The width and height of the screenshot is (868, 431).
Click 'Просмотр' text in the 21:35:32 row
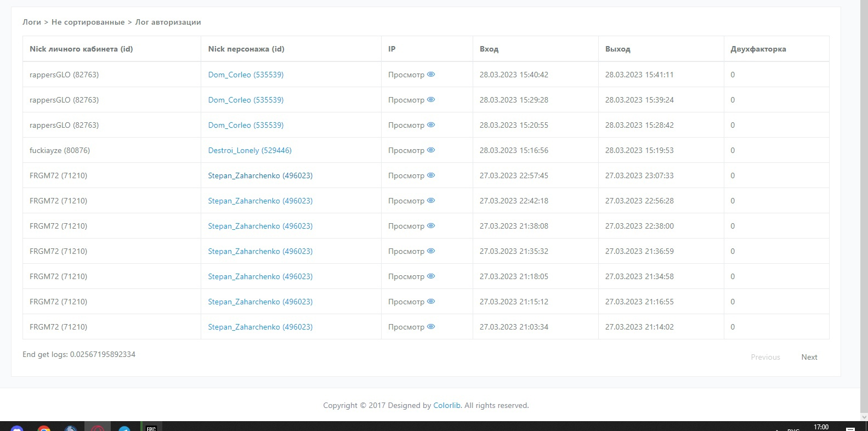(406, 251)
